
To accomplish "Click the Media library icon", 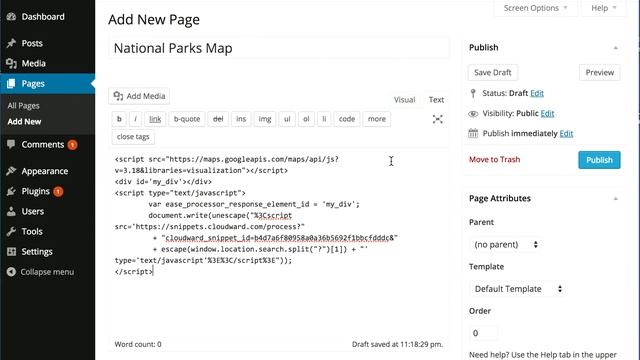I will 11,63.
